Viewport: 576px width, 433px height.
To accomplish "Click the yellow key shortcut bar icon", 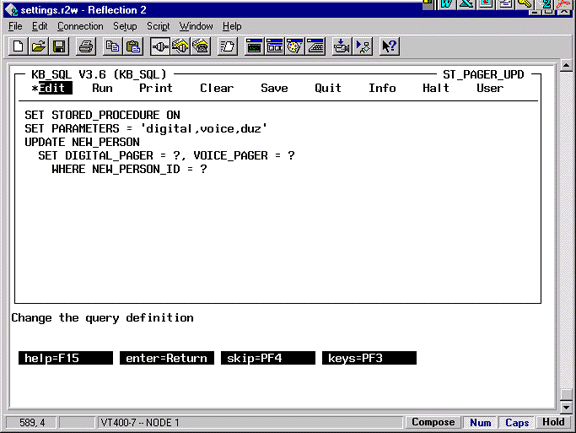I will [525, 4].
